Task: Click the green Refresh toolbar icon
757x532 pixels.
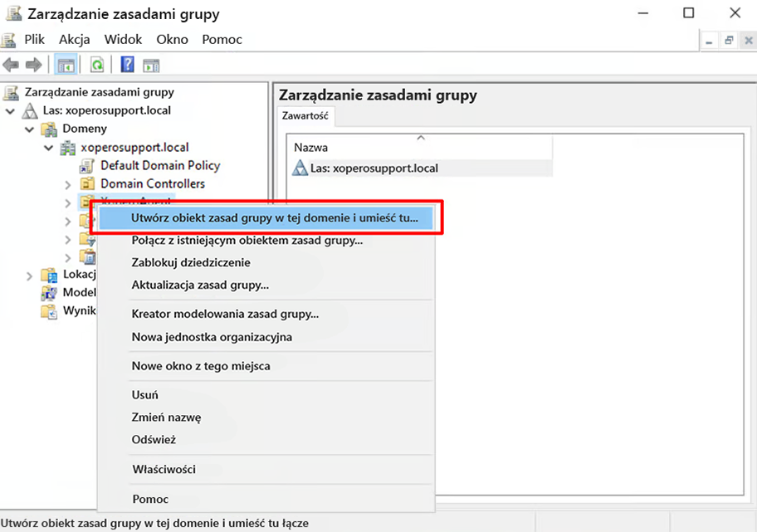Action: coord(97,65)
